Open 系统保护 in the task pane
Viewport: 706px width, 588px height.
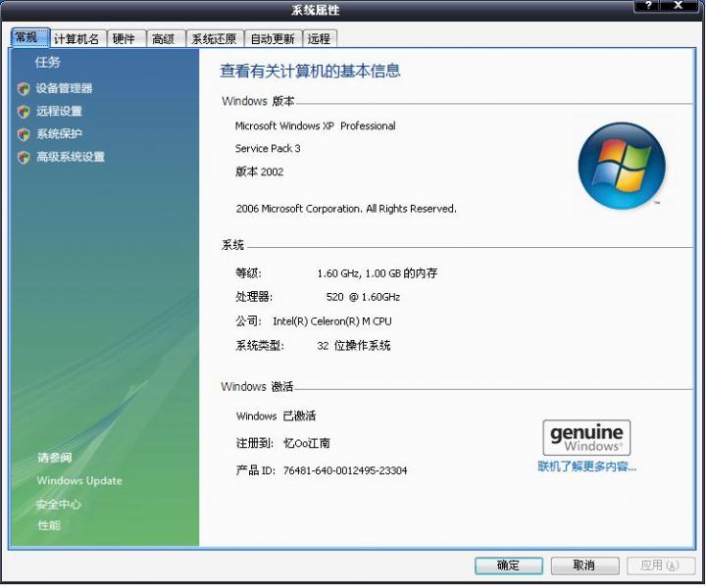(x=59, y=134)
